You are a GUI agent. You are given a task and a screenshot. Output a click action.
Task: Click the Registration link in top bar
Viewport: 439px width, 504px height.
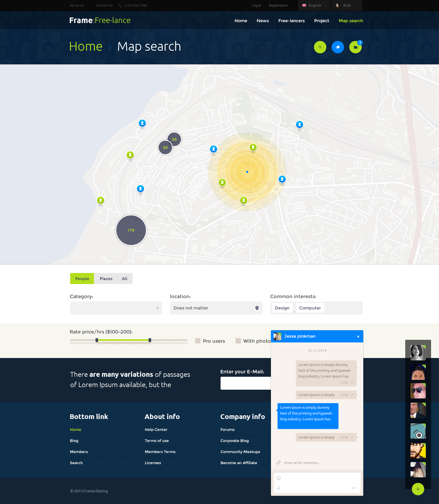(278, 6)
